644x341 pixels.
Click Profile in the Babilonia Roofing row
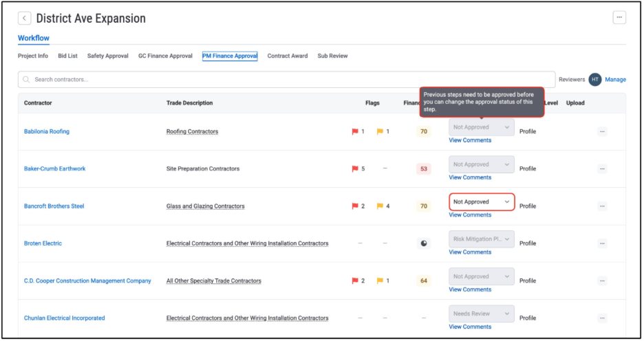coord(528,132)
